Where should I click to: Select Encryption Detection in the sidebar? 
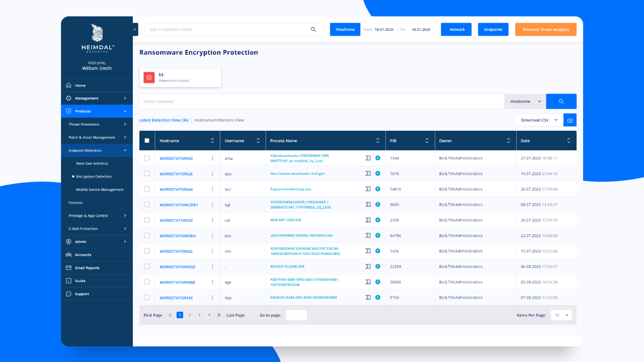point(94,177)
